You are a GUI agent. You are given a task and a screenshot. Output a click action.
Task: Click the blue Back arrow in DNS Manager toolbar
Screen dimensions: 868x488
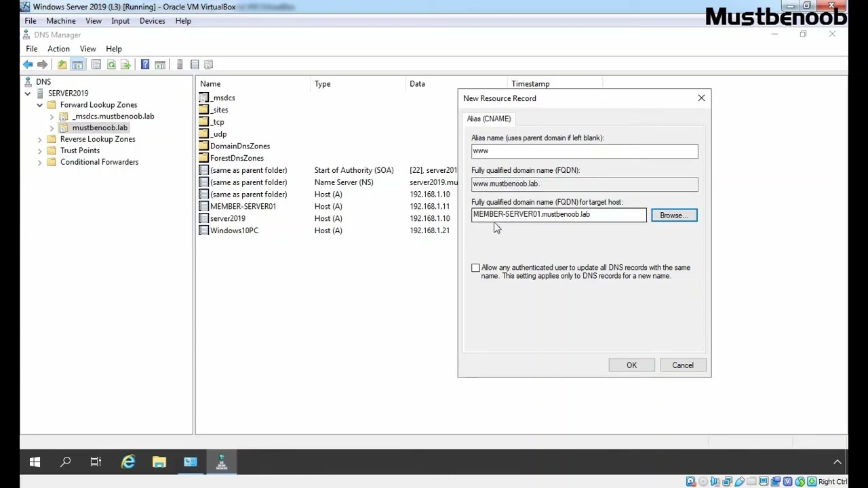click(28, 64)
